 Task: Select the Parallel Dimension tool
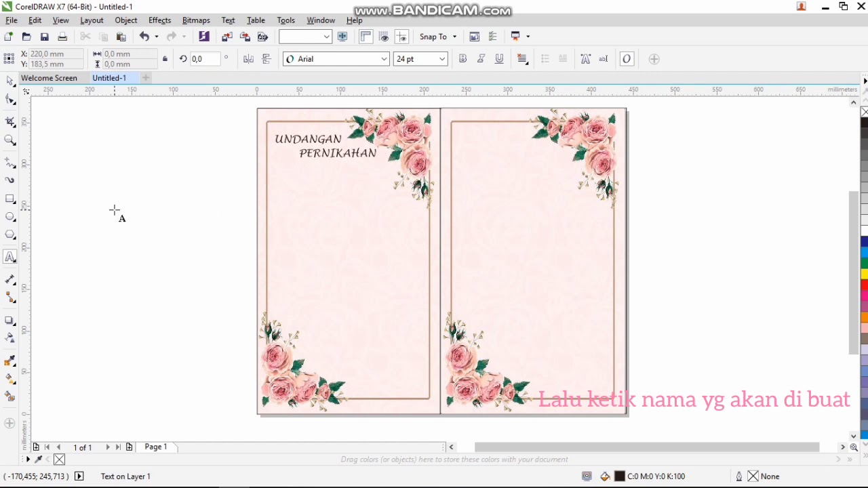coord(9,279)
